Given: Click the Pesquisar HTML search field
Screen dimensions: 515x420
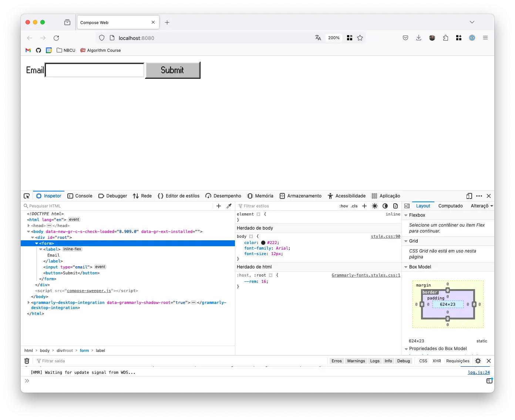Looking at the screenshot, I should [118, 206].
